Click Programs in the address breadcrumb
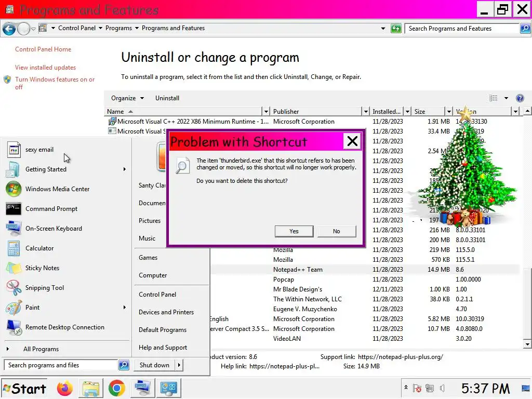 (118, 28)
